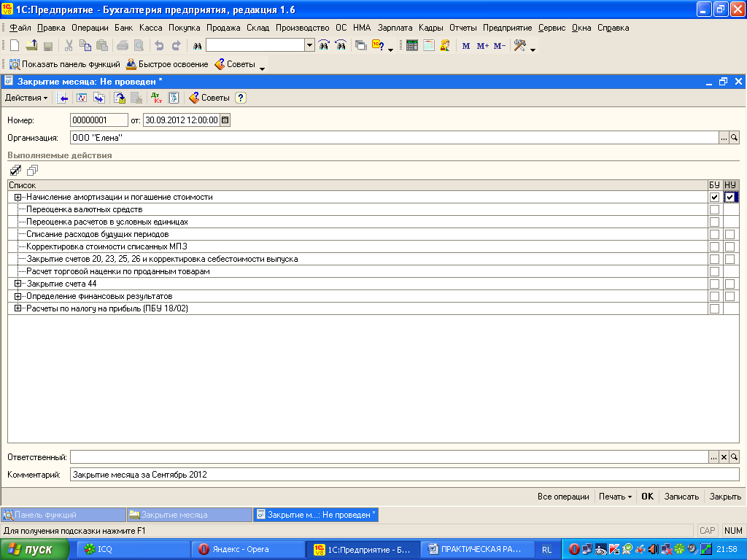Open the Зарплата menu
Image resolution: width=747 pixels, height=560 pixels.
click(x=395, y=28)
